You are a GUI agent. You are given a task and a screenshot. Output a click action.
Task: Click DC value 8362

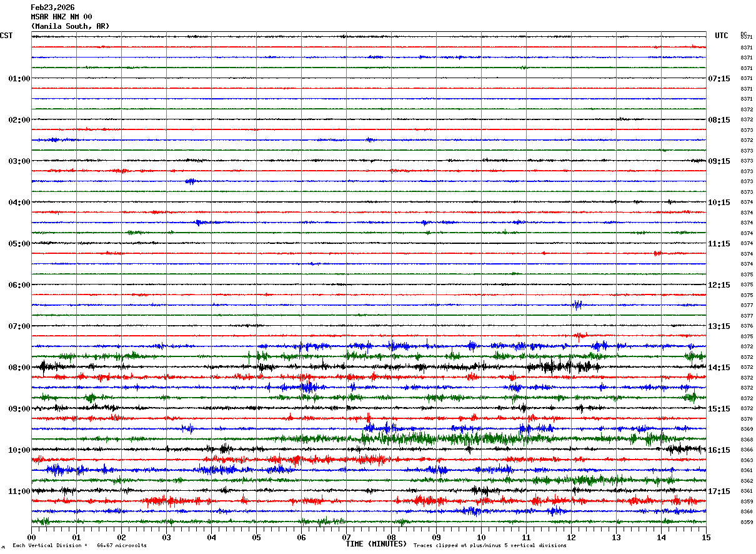point(747,481)
